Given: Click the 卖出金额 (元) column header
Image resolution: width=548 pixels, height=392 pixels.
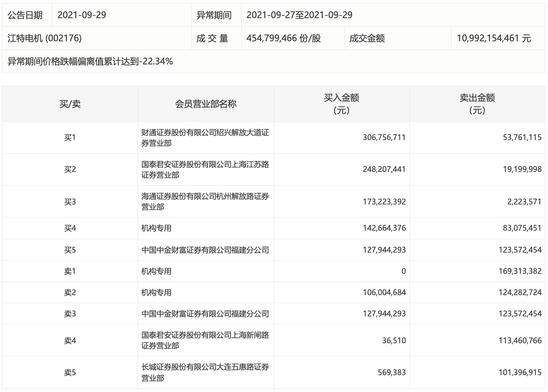Looking at the screenshot, I should coord(477,104).
